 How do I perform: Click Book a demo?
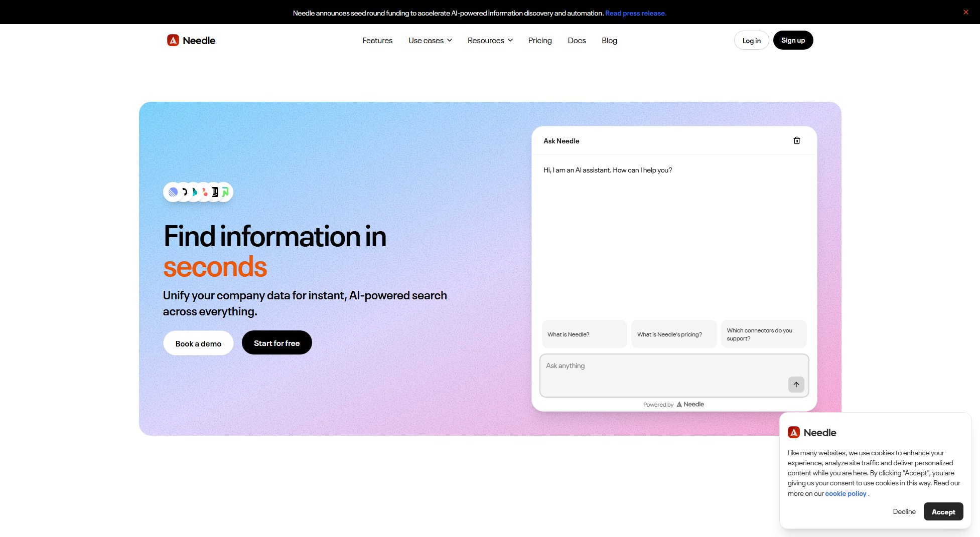tap(198, 343)
